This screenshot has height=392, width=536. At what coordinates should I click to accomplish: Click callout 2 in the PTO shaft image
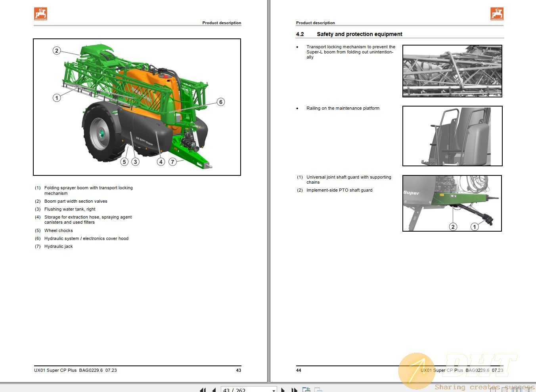coord(453,226)
